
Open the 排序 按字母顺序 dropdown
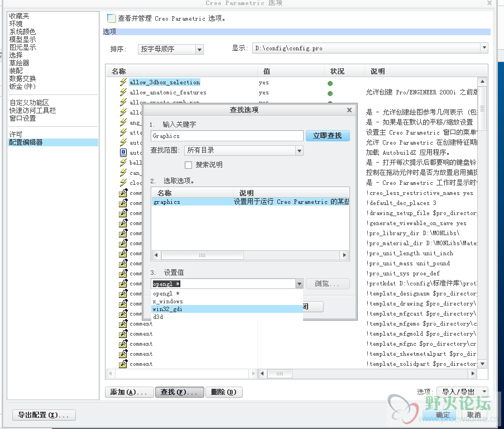(x=200, y=49)
